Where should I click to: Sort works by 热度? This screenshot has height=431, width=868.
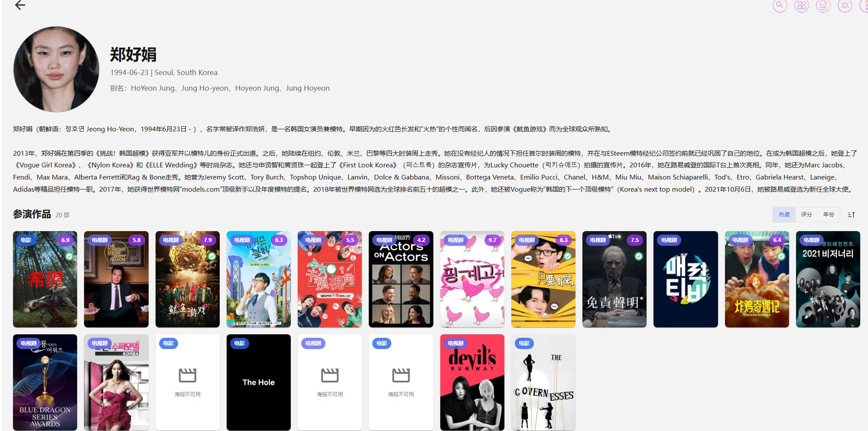pos(784,215)
